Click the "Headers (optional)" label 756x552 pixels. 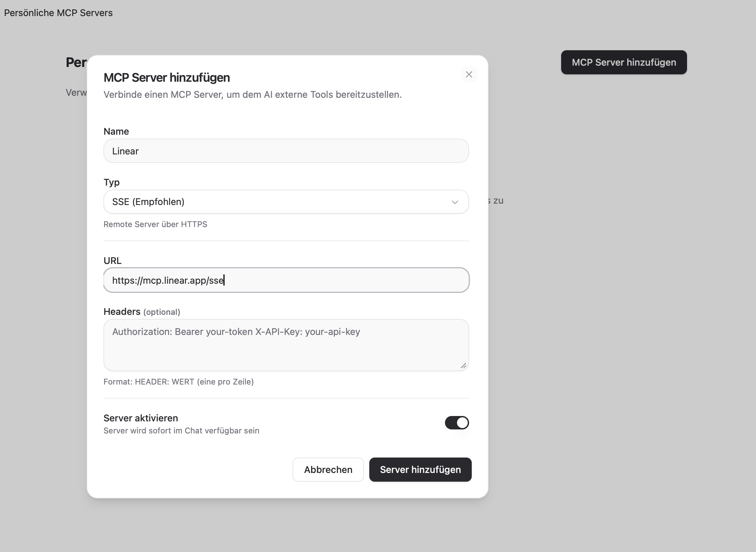pos(142,312)
